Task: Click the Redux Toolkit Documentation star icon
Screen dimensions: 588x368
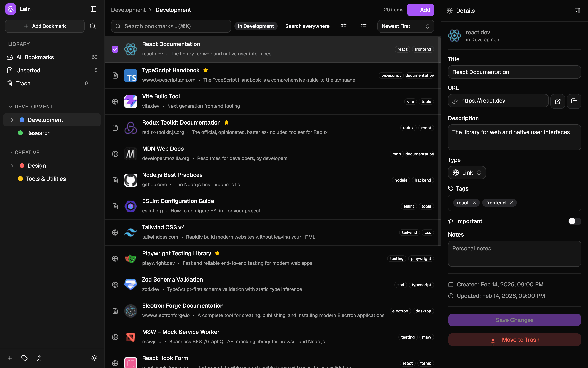Action: tap(226, 122)
